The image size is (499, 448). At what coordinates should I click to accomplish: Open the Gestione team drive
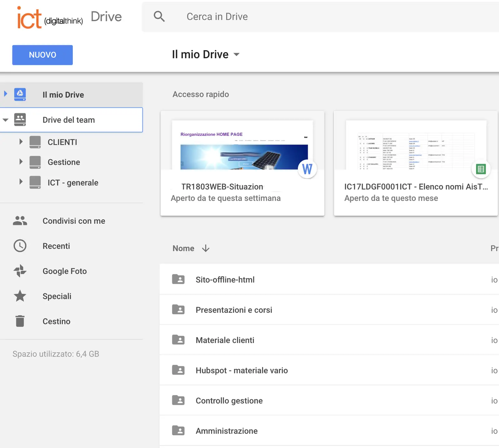pyautogui.click(x=64, y=162)
